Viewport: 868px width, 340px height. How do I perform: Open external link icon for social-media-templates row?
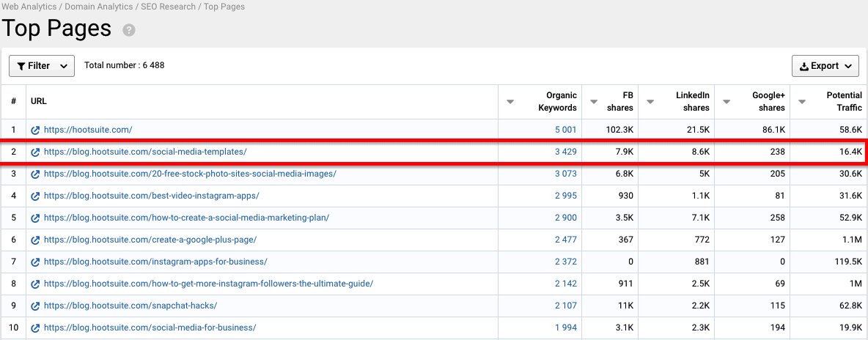coord(35,152)
